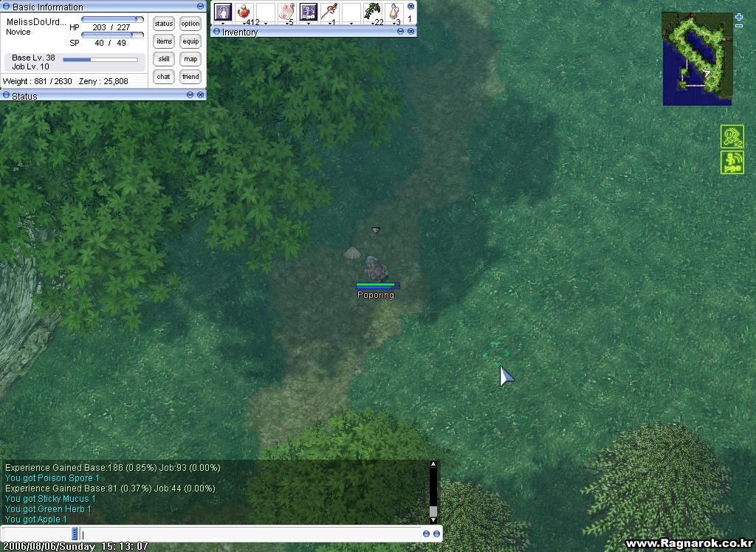
Task: Zoom out the minimap with the minus icon
Action: (x=739, y=26)
